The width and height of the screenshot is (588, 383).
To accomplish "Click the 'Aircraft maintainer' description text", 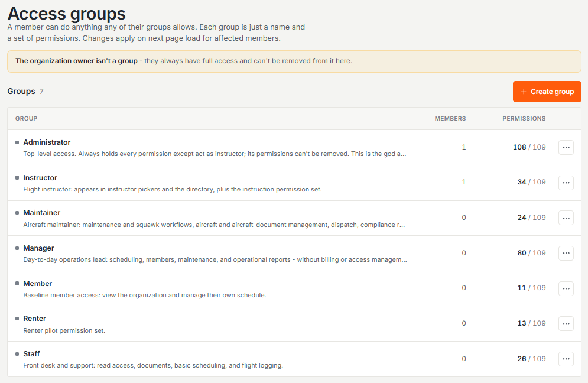I will (214, 225).
